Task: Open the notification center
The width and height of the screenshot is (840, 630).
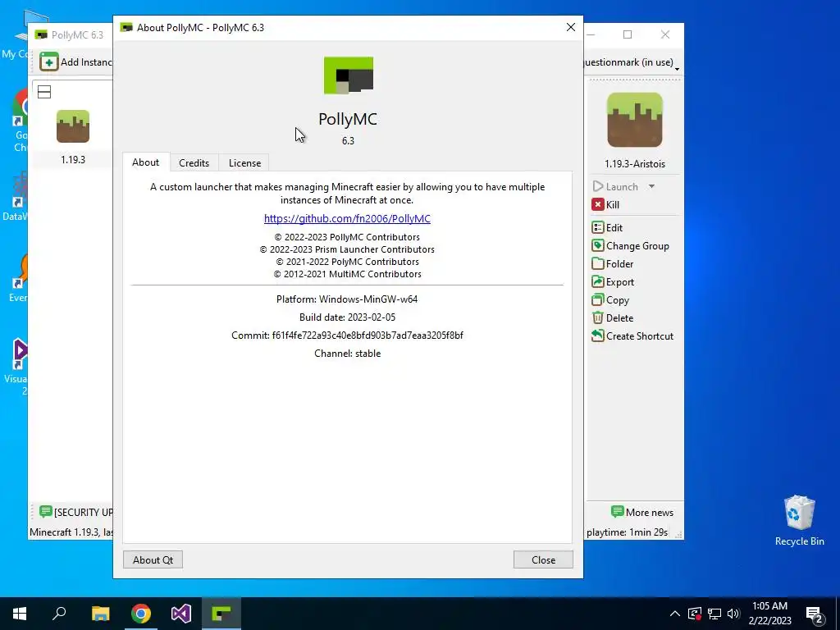Action: coord(815,614)
